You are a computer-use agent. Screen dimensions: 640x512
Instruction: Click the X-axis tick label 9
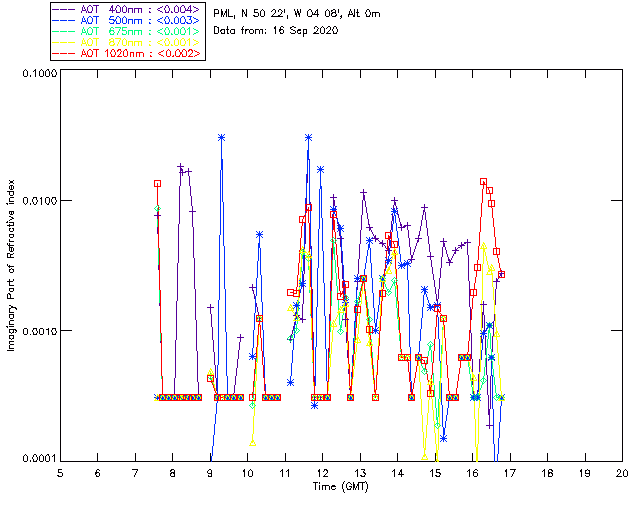(210, 473)
